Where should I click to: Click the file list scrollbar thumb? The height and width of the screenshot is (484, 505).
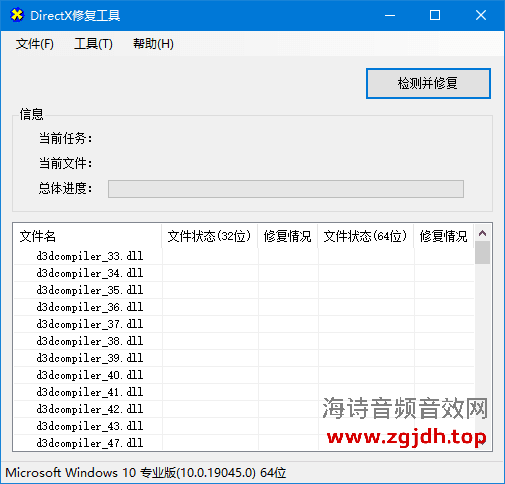click(x=482, y=252)
